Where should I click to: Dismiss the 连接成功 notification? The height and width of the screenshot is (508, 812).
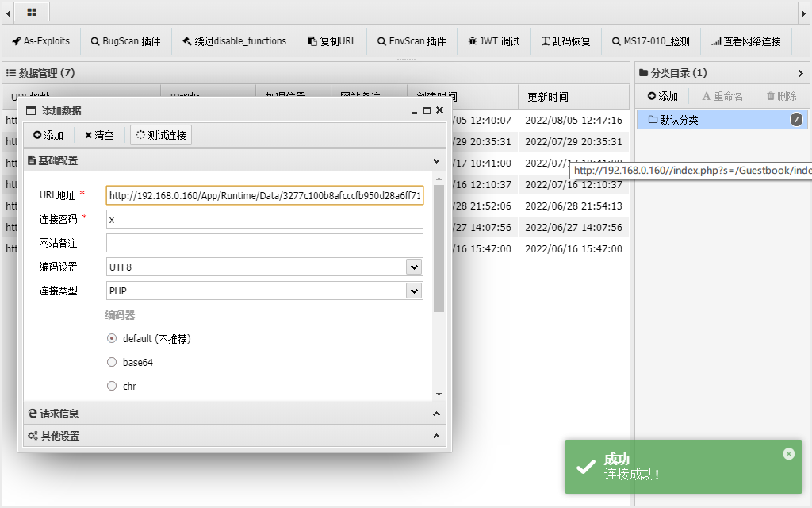point(789,454)
